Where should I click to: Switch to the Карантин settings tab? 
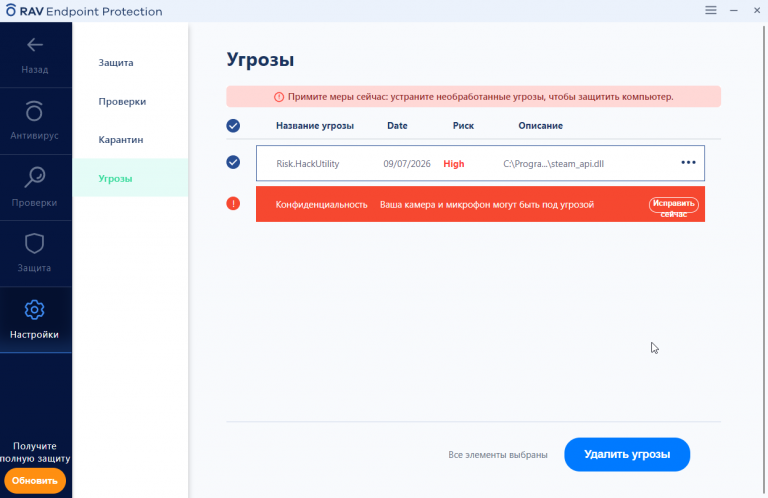(121, 140)
